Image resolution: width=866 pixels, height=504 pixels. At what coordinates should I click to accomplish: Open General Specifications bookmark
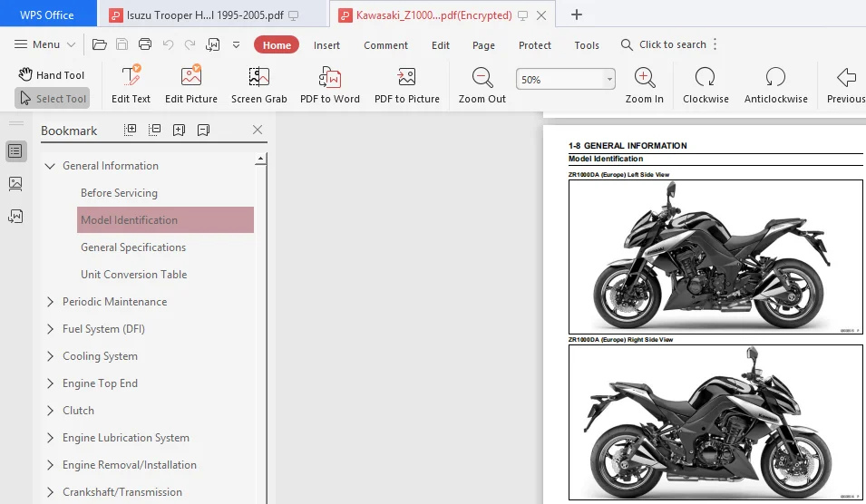tap(133, 247)
